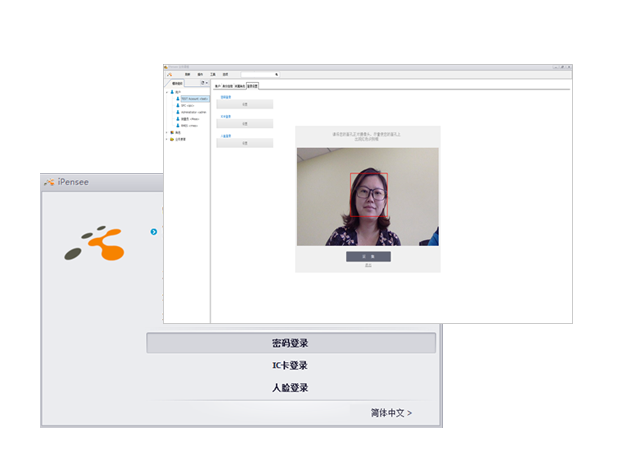This screenshot has width=620, height=450.
Task: Select the TEST Account user icon
Action: 177,99
